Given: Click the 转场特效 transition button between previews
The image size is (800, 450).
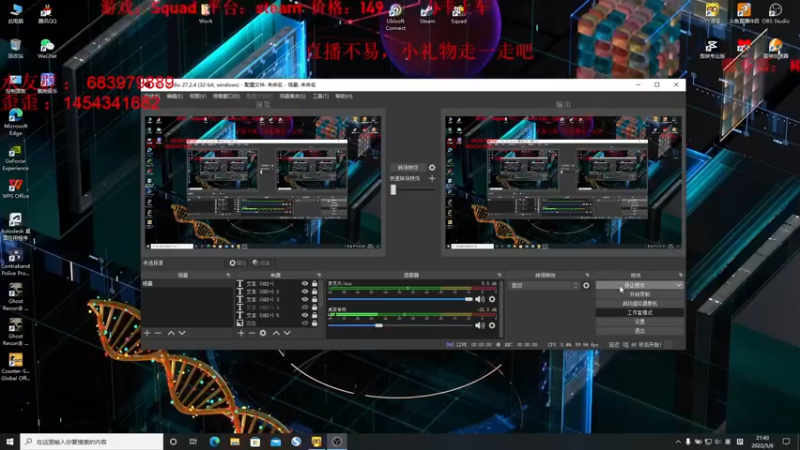Looking at the screenshot, I should coord(408,167).
